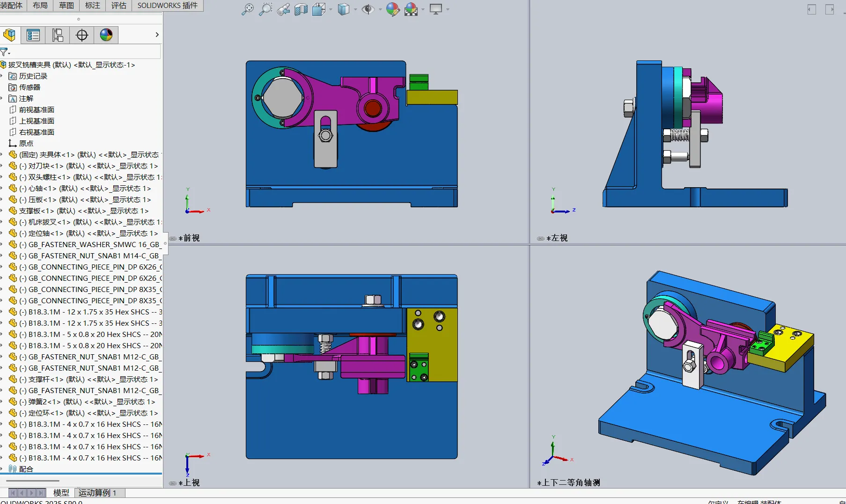Activate the Section View tool
The image size is (846, 504).
point(301,9)
